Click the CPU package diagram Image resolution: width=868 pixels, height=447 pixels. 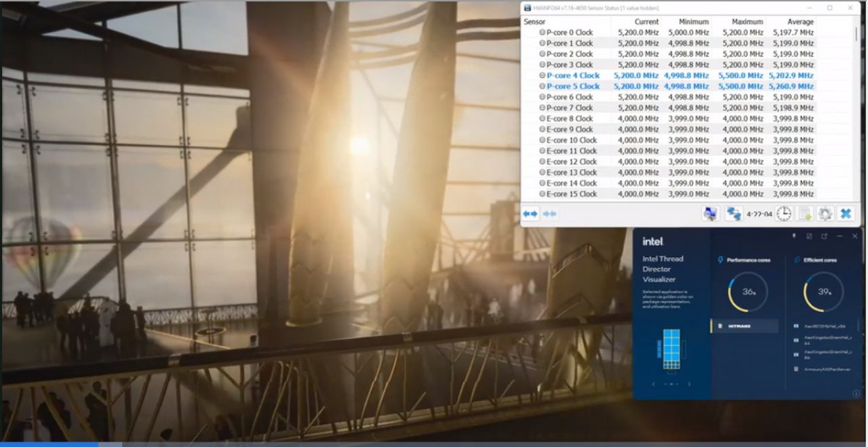671,349
